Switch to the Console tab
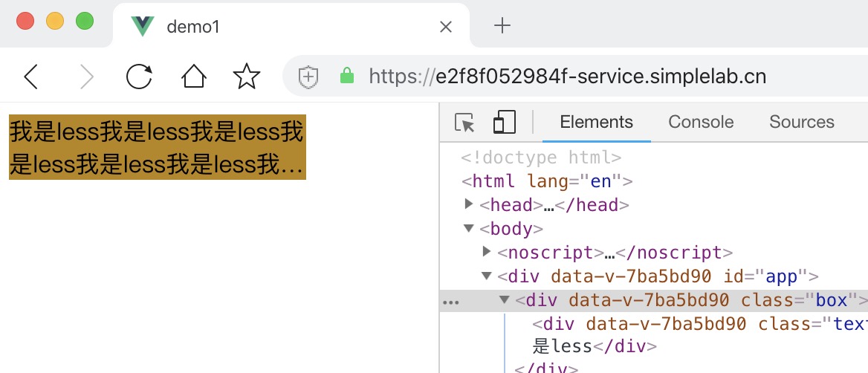Viewport: 868px width, 373px height. (701, 122)
